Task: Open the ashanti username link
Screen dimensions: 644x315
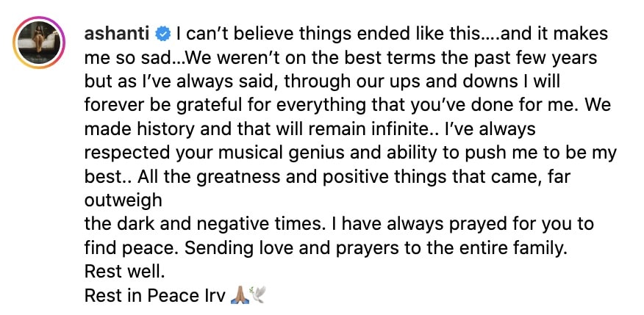Action: [118, 34]
